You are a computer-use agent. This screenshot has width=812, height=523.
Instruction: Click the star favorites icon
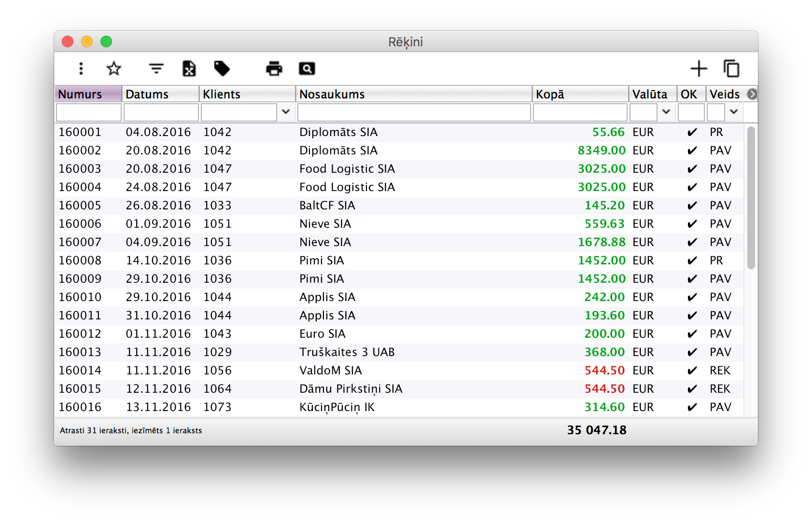(x=114, y=69)
